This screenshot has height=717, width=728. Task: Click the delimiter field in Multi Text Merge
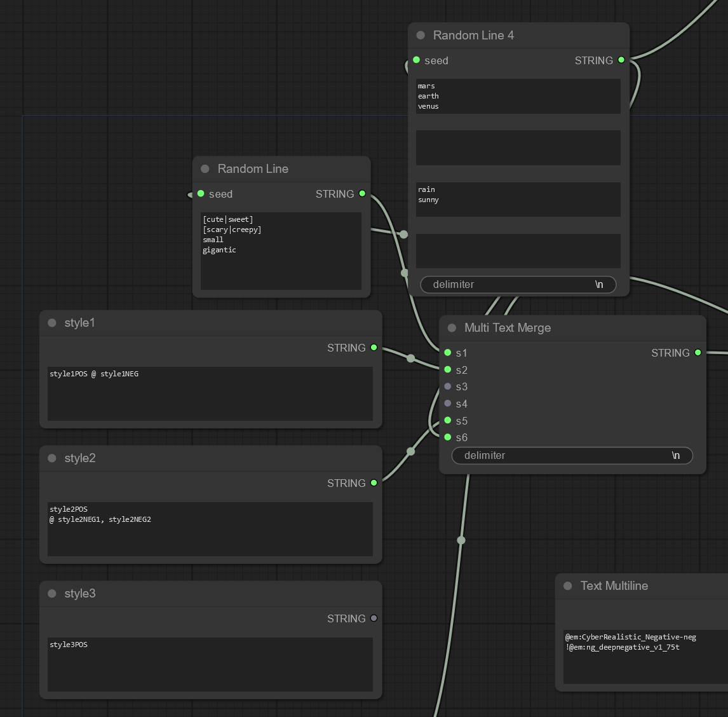(x=572, y=456)
